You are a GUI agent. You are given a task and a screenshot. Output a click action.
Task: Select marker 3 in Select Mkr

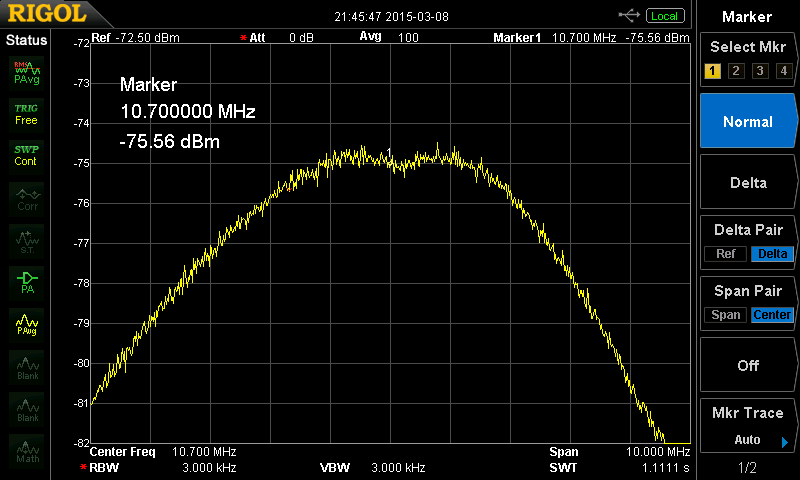pyautogui.click(x=760, y=71)
